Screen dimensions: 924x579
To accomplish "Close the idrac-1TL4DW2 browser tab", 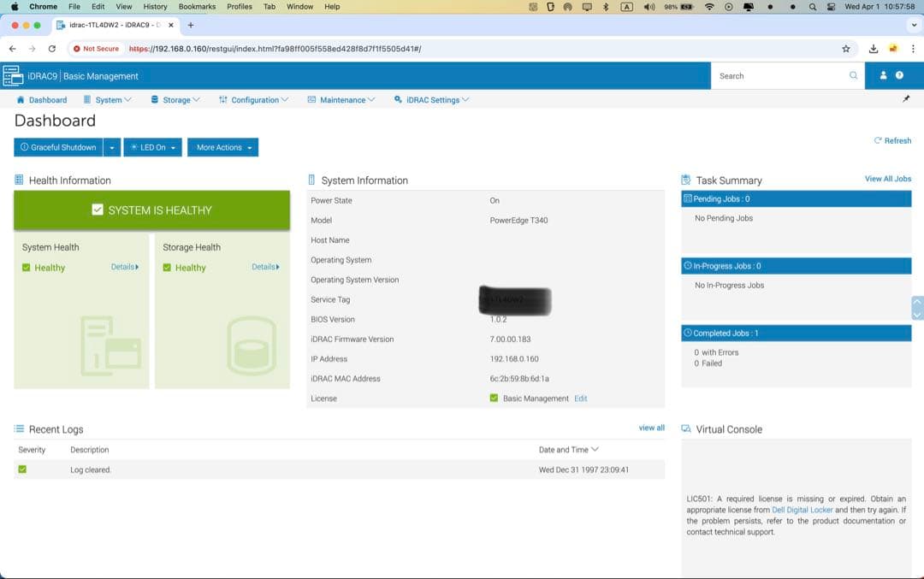I will pos(171,26).
